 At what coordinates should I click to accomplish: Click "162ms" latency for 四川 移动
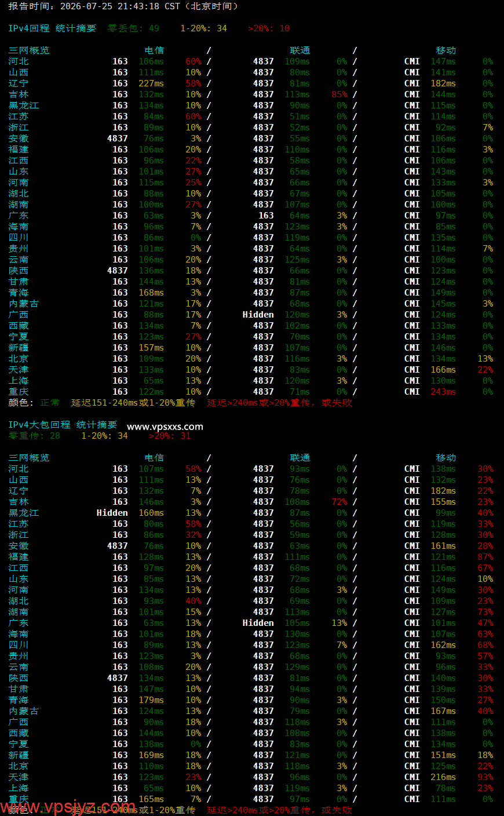coord(443,645)
